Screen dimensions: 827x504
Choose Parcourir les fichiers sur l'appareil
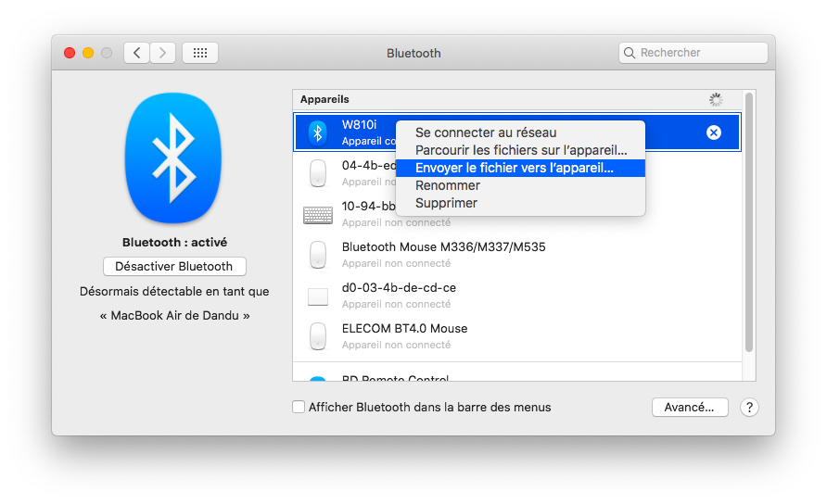(x=520, y=150)
